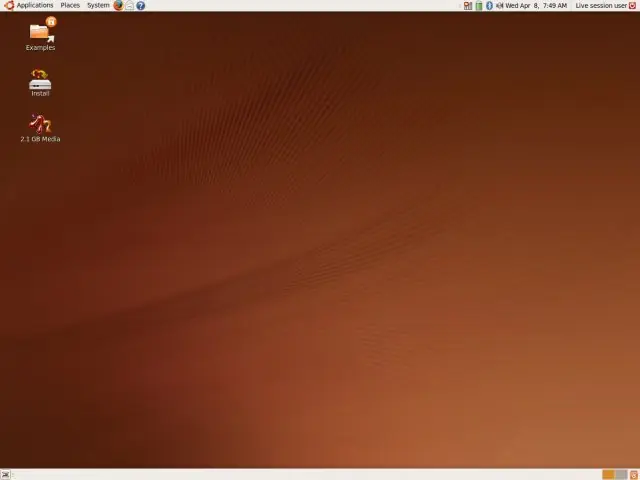
Task: Launch Firefox from the top panel
Action: tap(118, 5)
